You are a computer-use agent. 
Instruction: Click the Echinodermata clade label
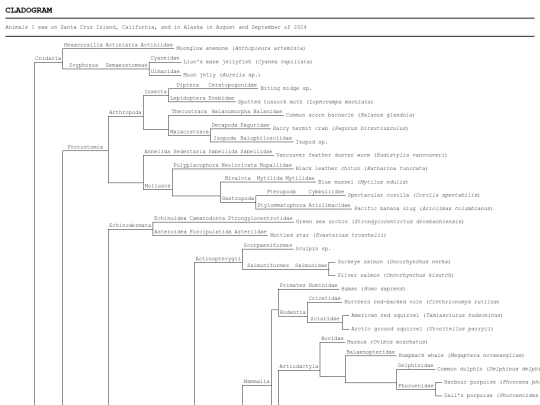click(130, 225)
